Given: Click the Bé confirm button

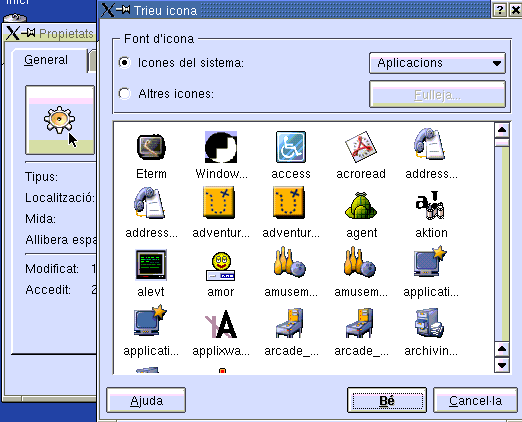Looking at the screenshot, I should click(387, 400).
